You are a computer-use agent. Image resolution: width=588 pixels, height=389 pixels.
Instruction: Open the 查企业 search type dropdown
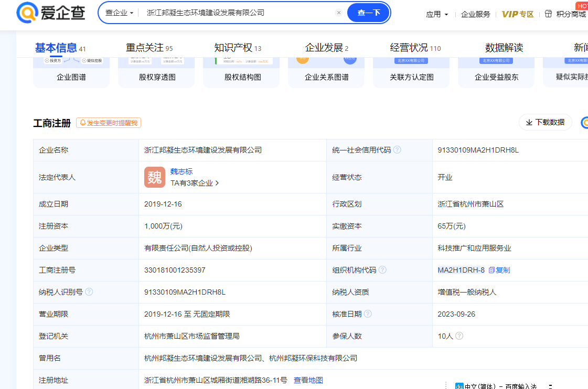pyautogui.click(x=119, y=13)
